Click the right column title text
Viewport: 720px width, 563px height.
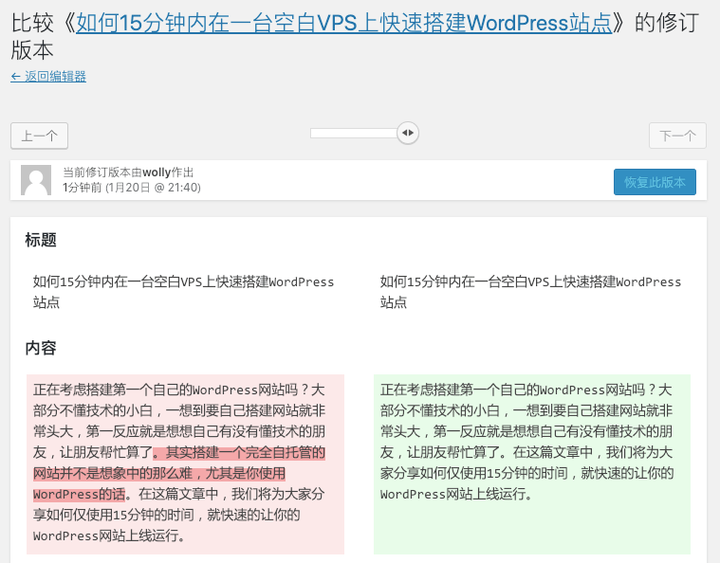coord(531,292)
